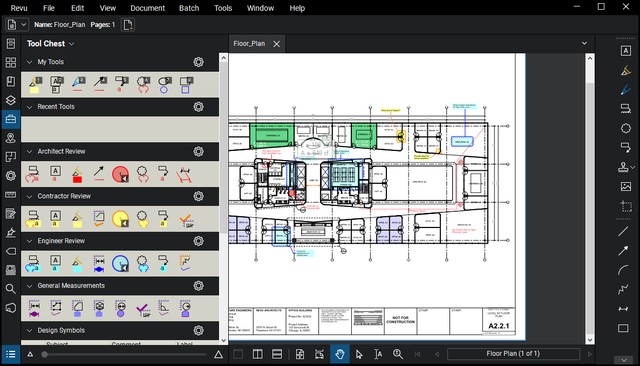Open the Bookmarks panel in left sidebar

pyautogui.click(x=11, y=81)
